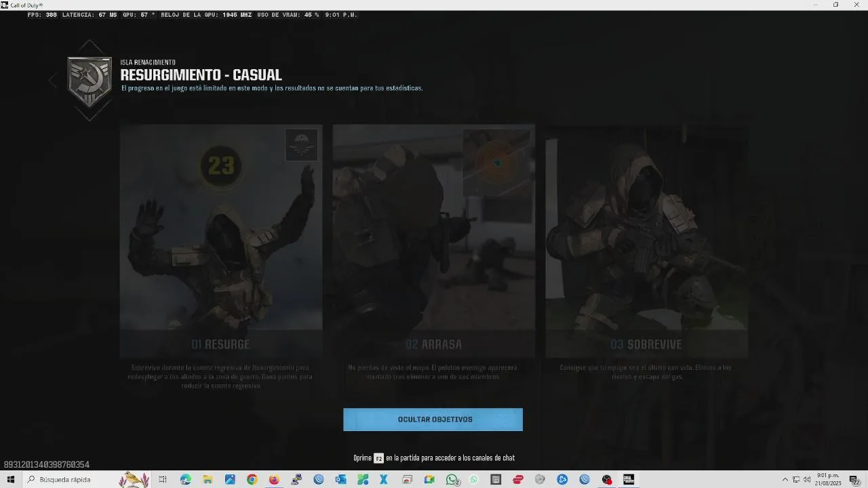The image size is (868, 488).
Task: Click the Búsqueda rápida search box
Action: (x=86, y=479)
